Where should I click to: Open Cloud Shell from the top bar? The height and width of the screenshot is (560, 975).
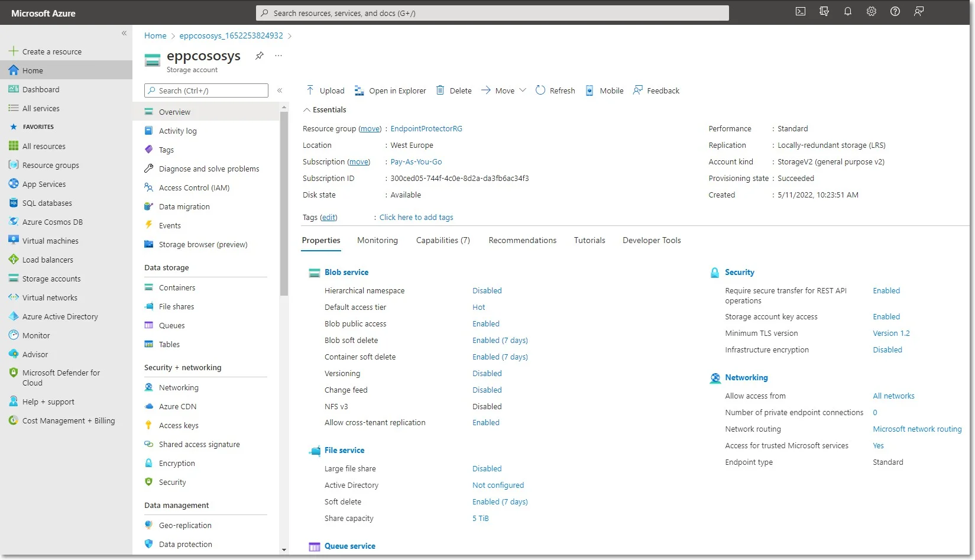(801, 11)
